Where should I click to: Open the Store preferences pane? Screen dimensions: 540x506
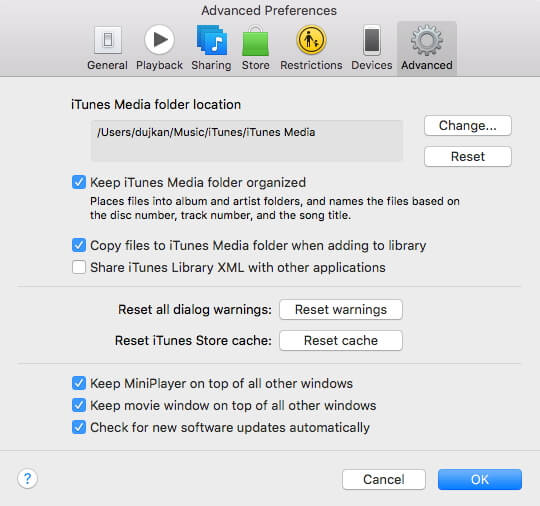(256, 48)
